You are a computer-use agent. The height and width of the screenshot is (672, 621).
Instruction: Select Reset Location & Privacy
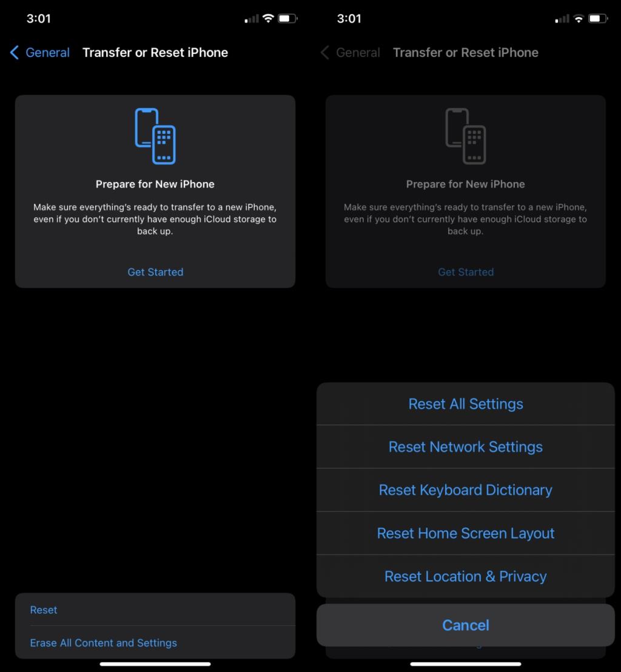466,576
